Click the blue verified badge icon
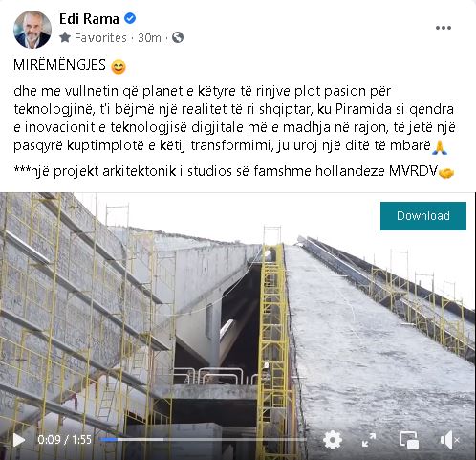The height and width of the screenshot is (460, 476). tap(130, 18)
